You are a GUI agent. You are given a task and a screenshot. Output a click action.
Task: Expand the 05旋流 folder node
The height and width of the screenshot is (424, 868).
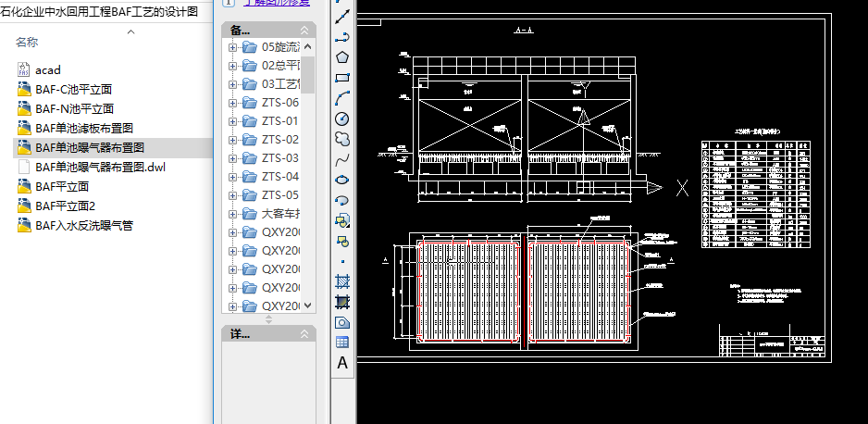232,47
